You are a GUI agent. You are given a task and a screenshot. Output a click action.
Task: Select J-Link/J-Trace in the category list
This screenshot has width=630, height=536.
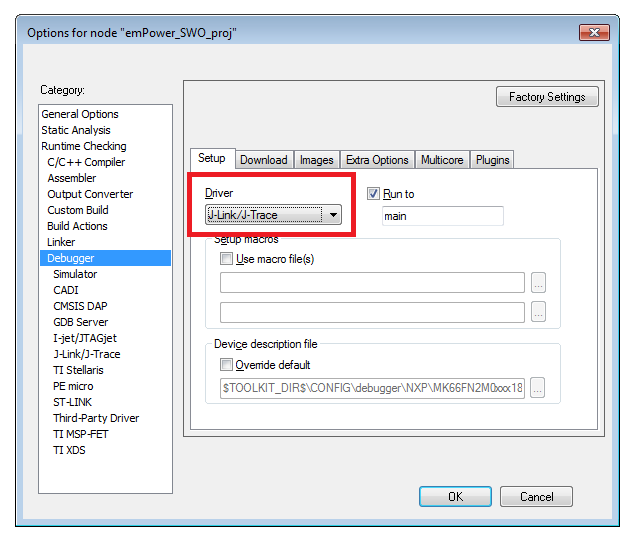86,354
